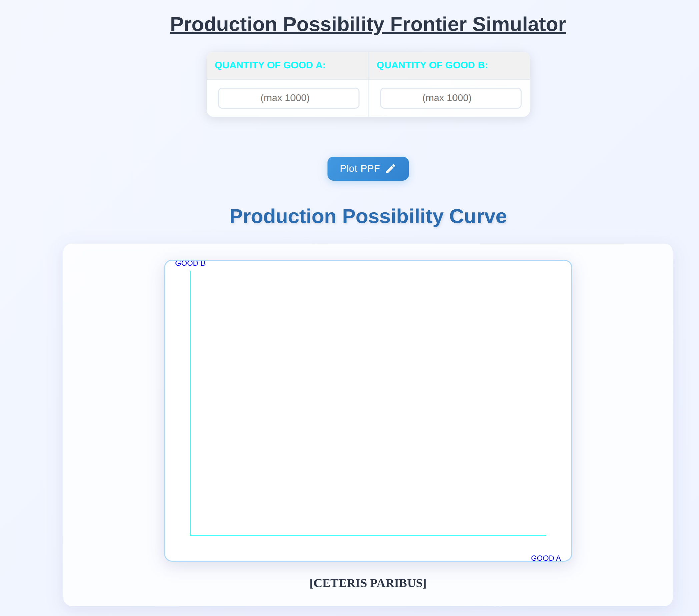The width and height of the screenshot is (699, 616).
Task: Click the pencil icon on Plot PPF
Action: pos(390,169)
